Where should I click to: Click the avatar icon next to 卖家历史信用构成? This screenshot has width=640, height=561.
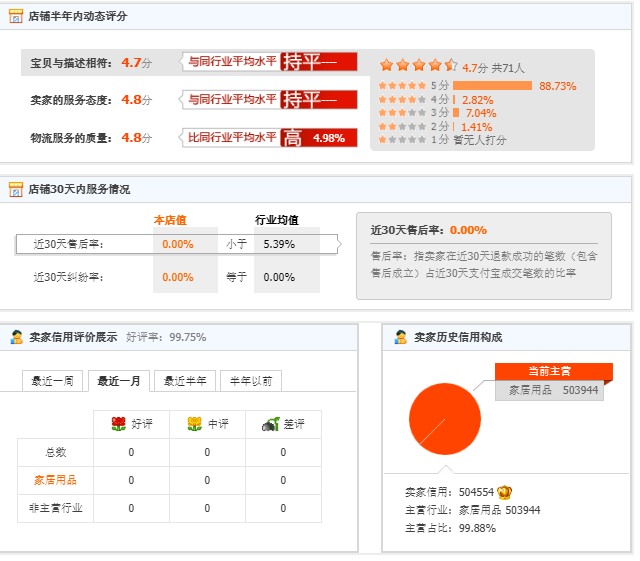[401, 337]
